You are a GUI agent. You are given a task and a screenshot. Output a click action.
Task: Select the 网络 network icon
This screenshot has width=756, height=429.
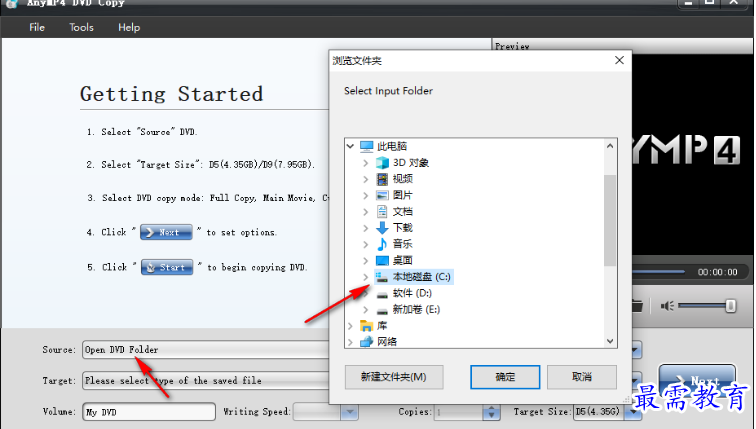[366, 342]
